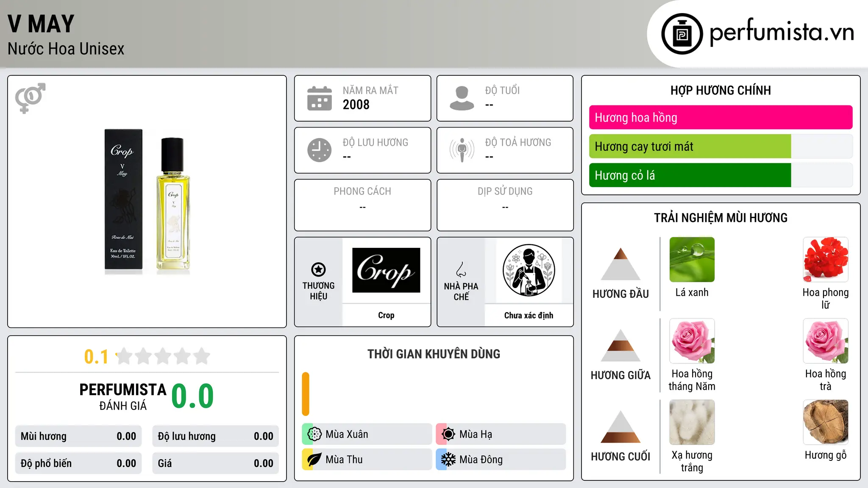Click the orange season usage bar
The image size is (868, 488).
[306, 394]
